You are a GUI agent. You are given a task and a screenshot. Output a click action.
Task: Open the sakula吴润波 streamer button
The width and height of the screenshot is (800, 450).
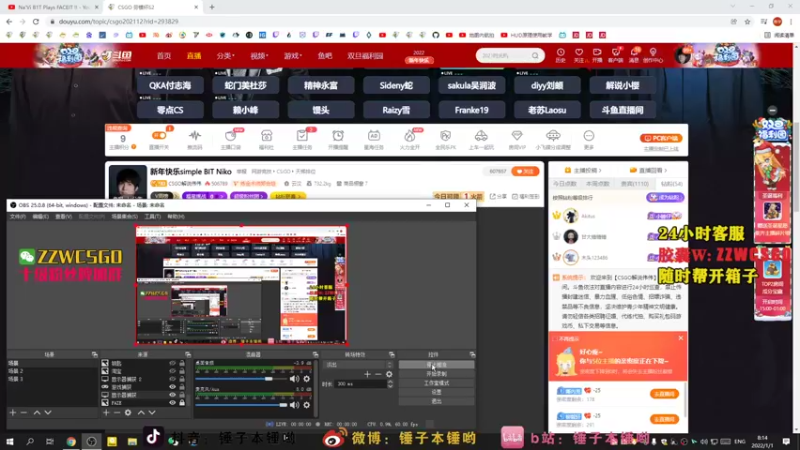click(471, 85)
